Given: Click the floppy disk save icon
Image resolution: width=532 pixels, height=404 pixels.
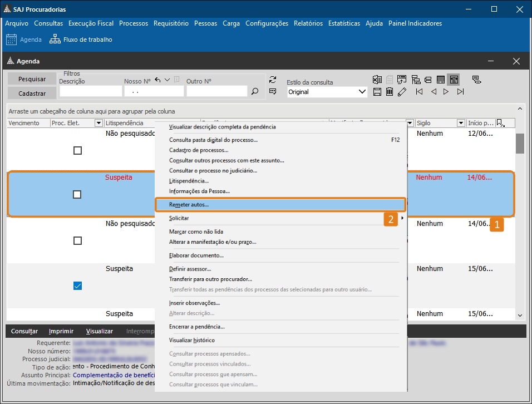Looking at the screenshot, I should [377, 92].
